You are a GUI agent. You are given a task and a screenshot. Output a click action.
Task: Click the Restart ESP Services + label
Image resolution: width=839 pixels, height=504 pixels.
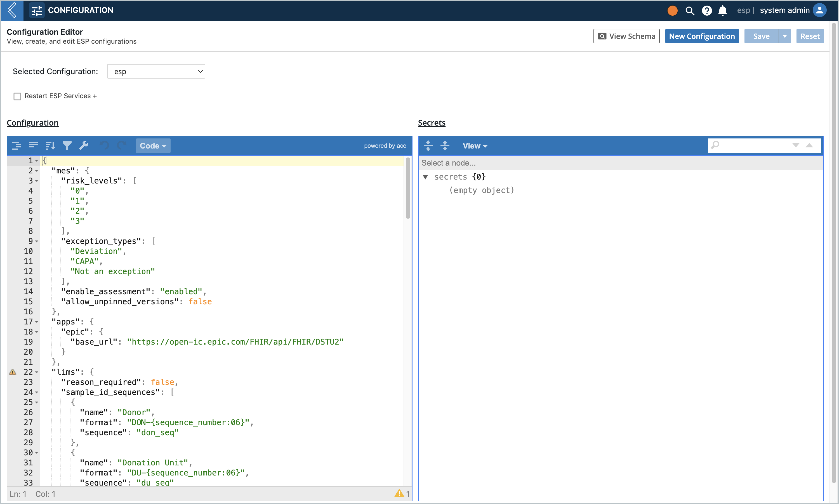coord(60,96)
